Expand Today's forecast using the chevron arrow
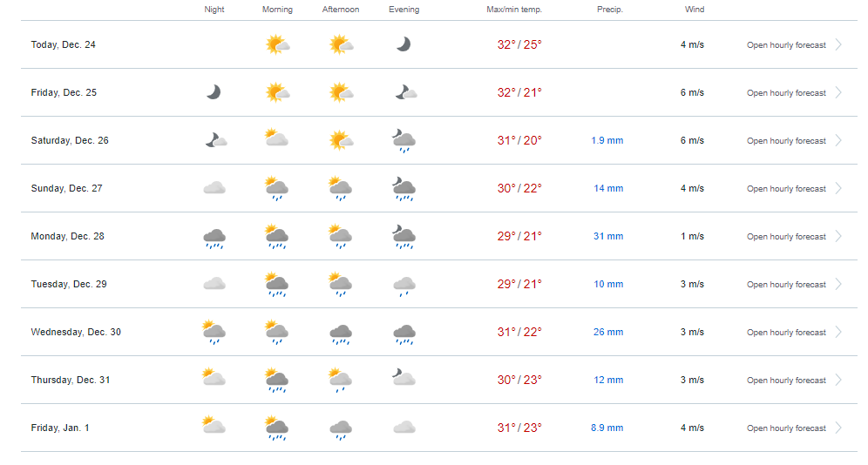Screen dimensions: 868x465 point(838,44)
